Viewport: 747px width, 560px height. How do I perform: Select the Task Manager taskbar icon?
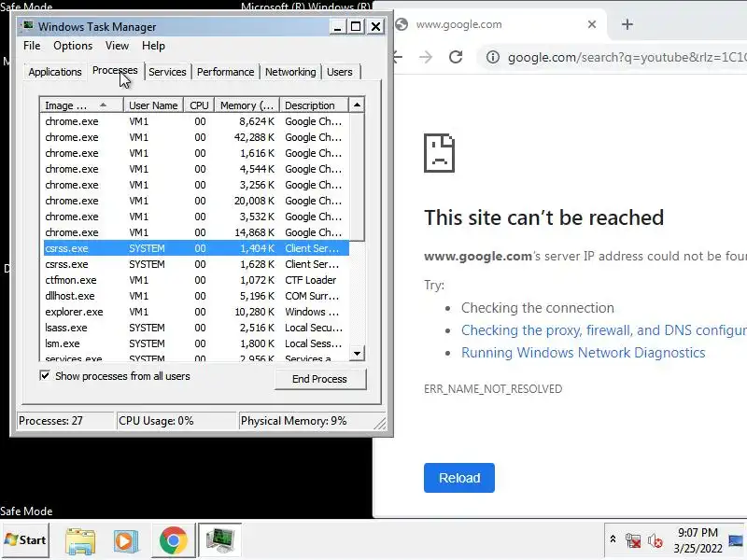click(219, 540)
